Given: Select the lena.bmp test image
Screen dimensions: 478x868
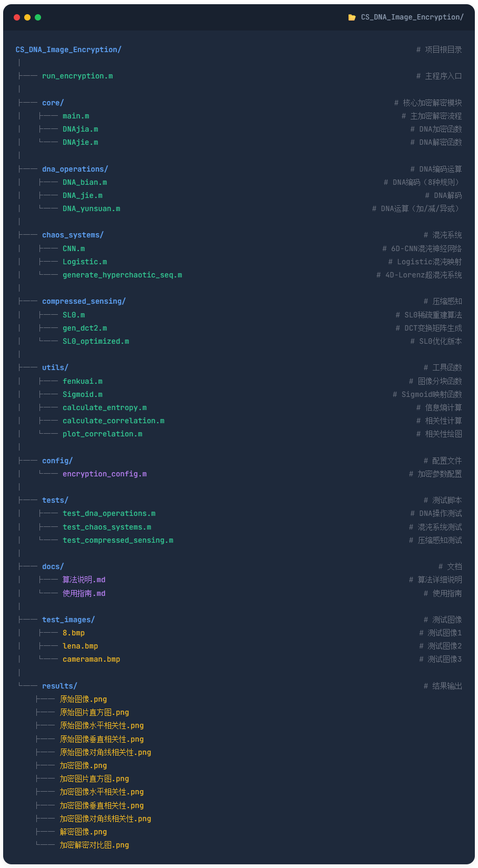Looking at the screenshot, I should tap(80, 646).
